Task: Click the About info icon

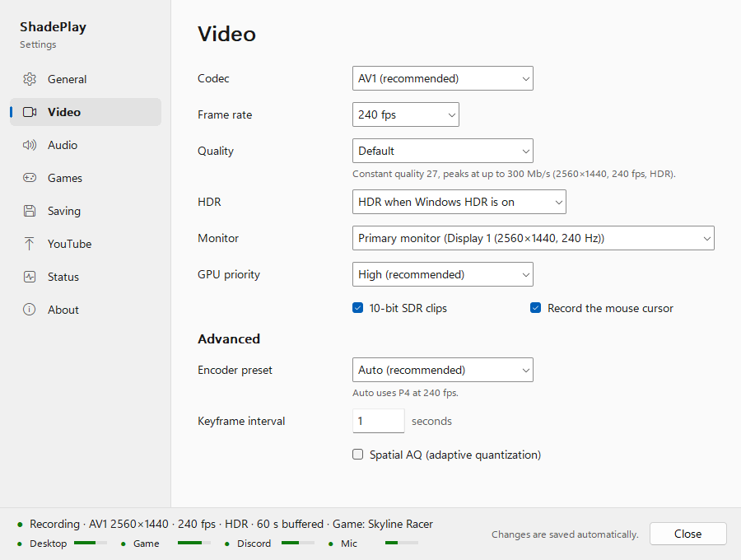Action: [x=30, y=310]
